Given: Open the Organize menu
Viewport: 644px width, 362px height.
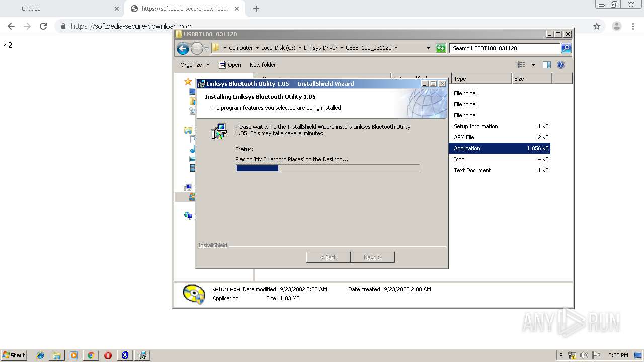Looking at the screenshot, I should (195, 65).
